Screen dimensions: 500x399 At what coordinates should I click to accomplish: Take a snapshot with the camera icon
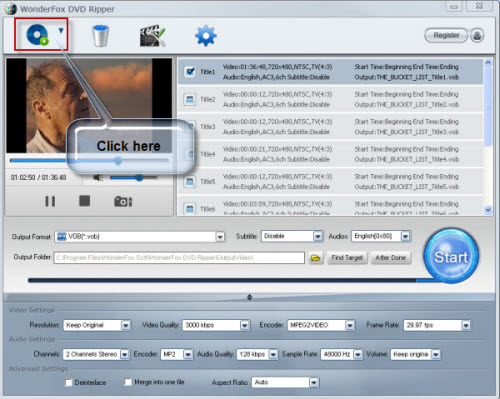click(x=123, y=201)
